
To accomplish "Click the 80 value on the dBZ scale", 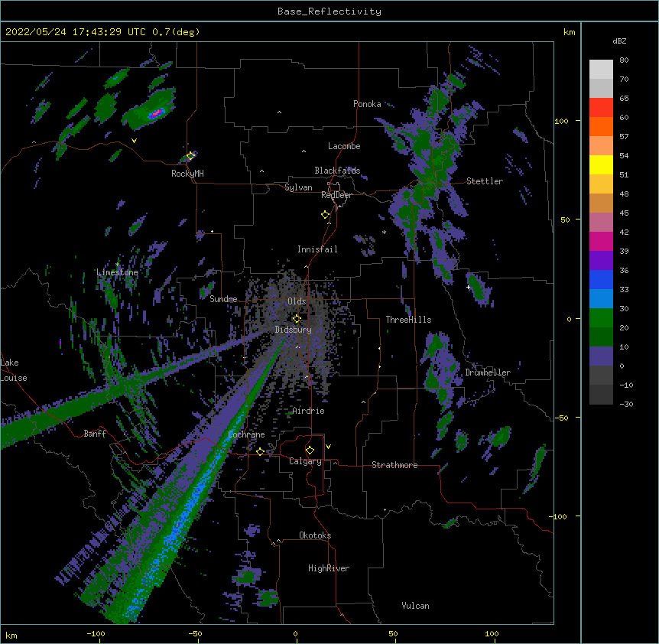I will [x=624, y=60].
